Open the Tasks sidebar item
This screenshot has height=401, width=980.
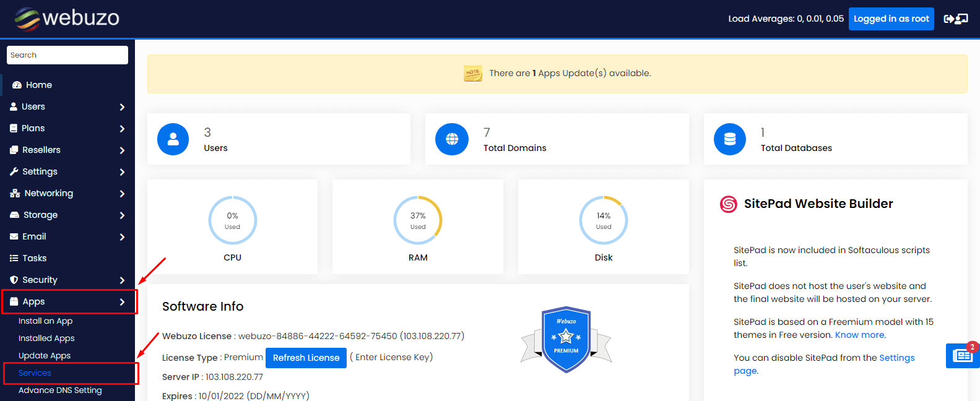click(34, 258)
